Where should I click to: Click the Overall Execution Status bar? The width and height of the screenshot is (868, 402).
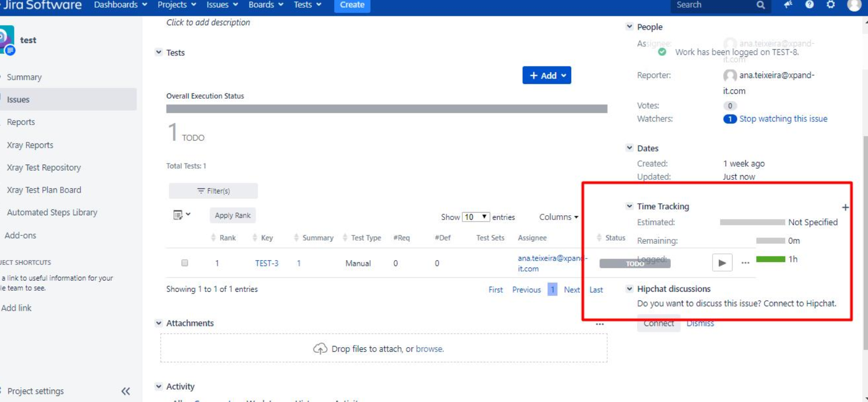click(386, 109)
